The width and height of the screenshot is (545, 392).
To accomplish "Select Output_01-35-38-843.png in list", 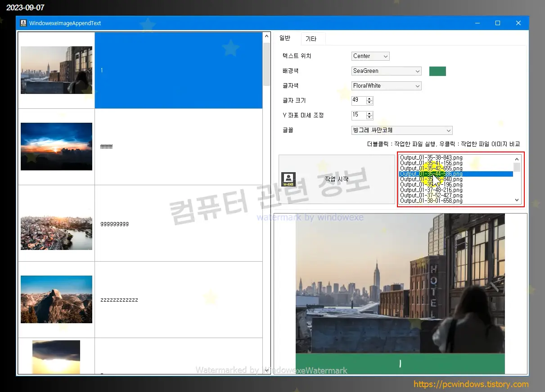I will (x=456, y=158).
